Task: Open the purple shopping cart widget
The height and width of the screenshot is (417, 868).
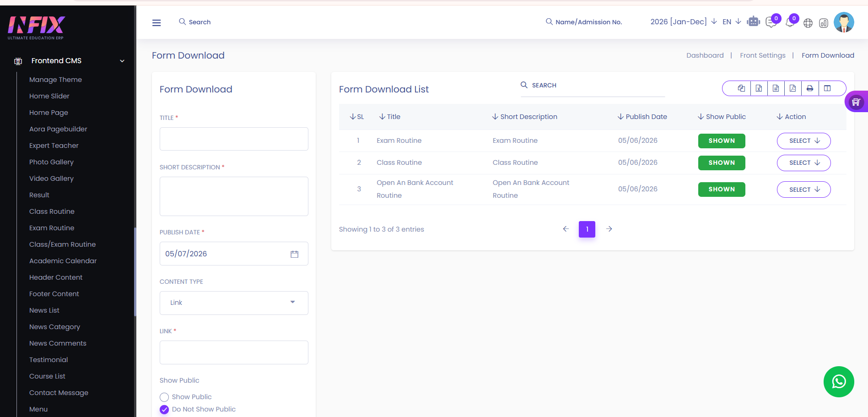Action: (856, 102)
